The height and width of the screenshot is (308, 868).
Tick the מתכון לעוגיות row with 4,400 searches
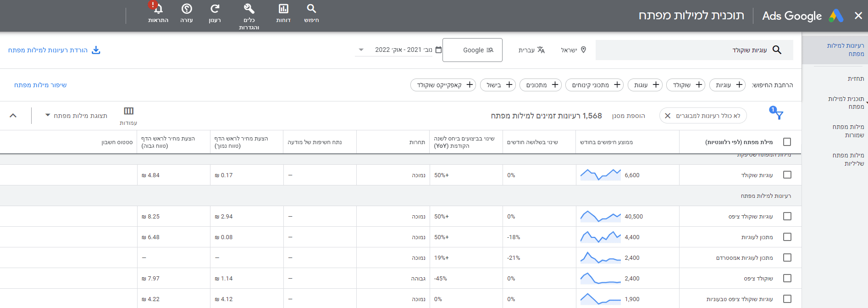click(787, 237)
